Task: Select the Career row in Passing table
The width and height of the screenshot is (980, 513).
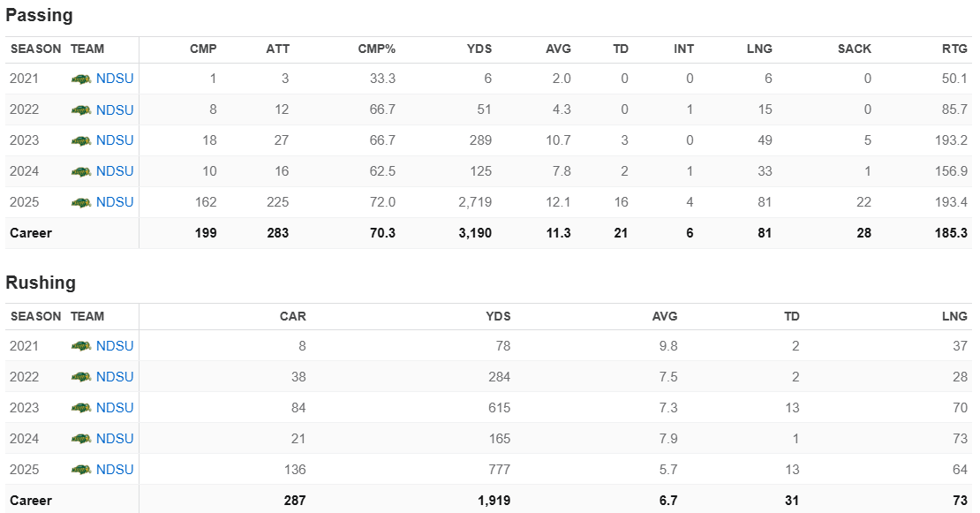Action: (31, 234)
